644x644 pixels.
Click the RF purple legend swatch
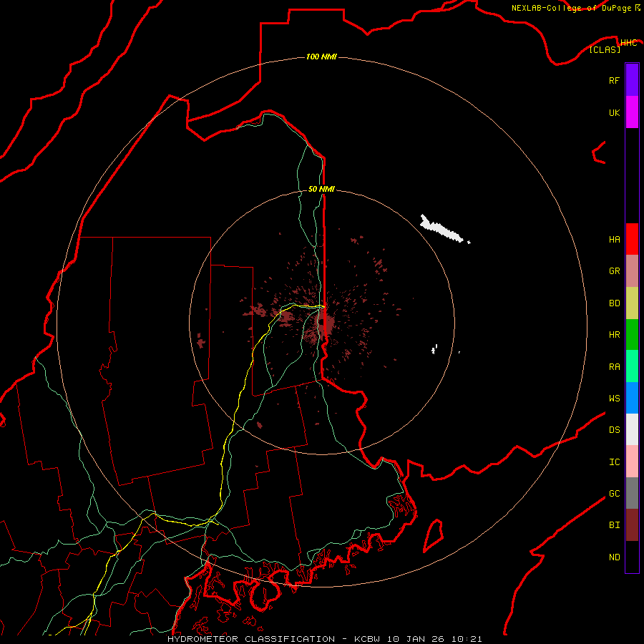632,80
